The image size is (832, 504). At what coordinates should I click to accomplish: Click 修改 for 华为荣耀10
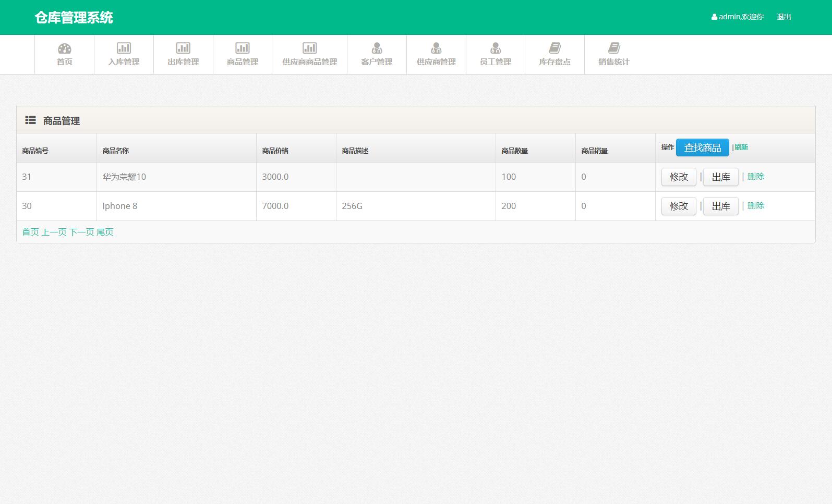pyautogui.click(x=679, y=177)
